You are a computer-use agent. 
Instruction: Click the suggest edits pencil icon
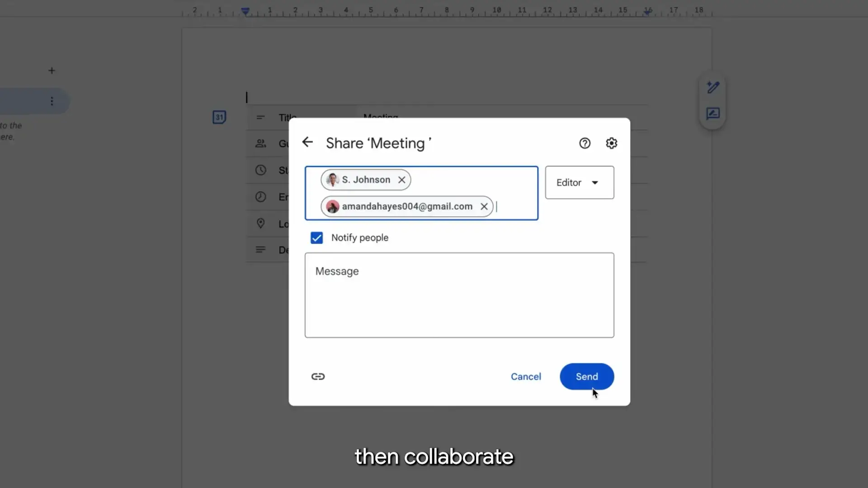(713, 87)
